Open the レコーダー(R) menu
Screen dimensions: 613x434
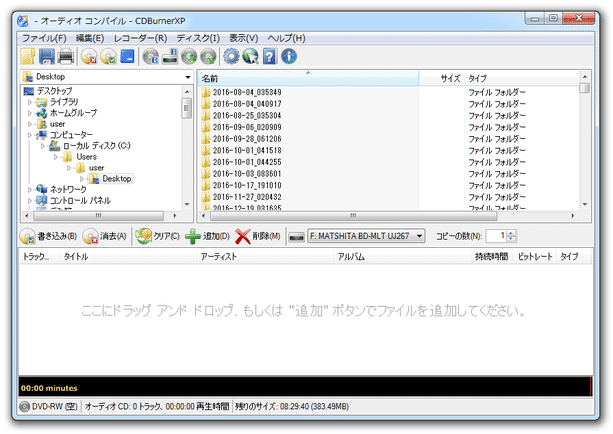pyautogui.click(x=140, y=38)
